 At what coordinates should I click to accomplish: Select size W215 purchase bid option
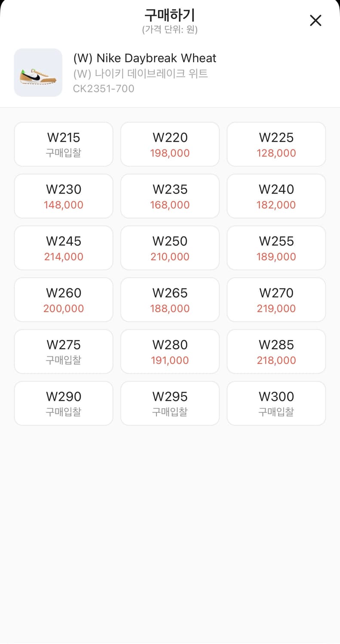click(x=64, y=144)
